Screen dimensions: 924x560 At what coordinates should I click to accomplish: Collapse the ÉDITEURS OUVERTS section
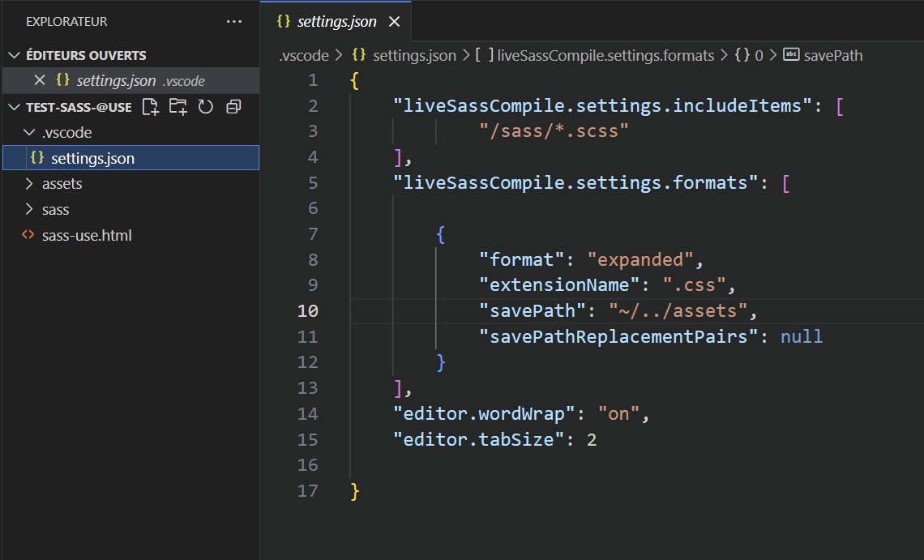pos(14,55)
